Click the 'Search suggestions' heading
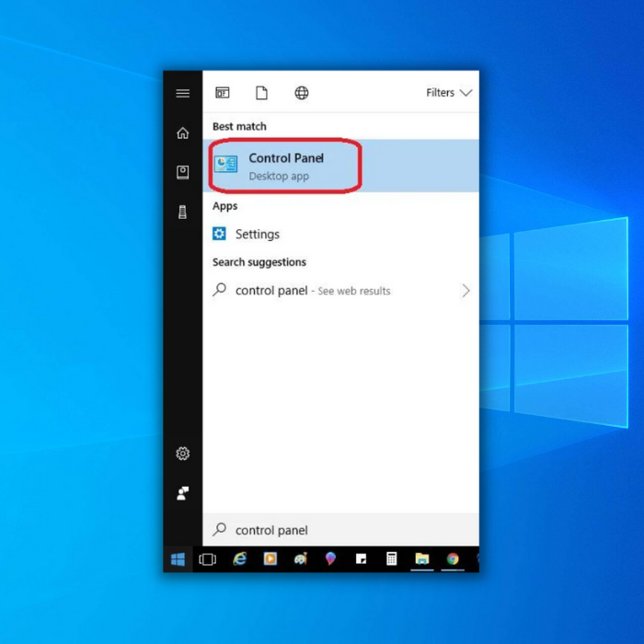Viewport: 644px width, 644px height. (259, 262)
